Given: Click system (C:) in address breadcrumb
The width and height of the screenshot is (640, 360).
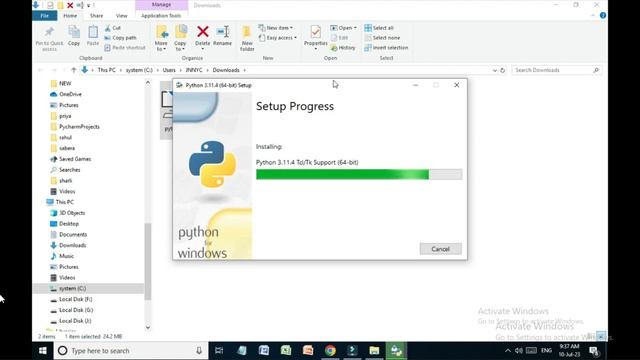Looking at the screenshot, I should pyautogui.click(x=139, y=70).
